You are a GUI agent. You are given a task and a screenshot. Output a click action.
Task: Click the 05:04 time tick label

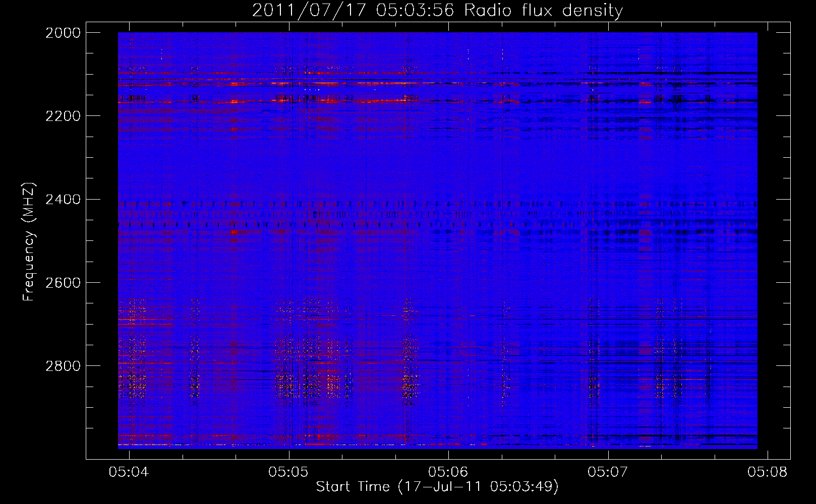click(129, 472)
